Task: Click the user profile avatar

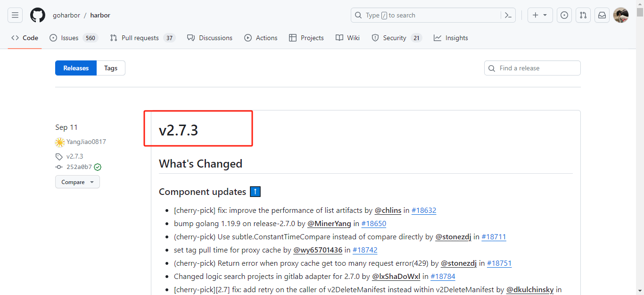Action: click(x=620, y=15)
